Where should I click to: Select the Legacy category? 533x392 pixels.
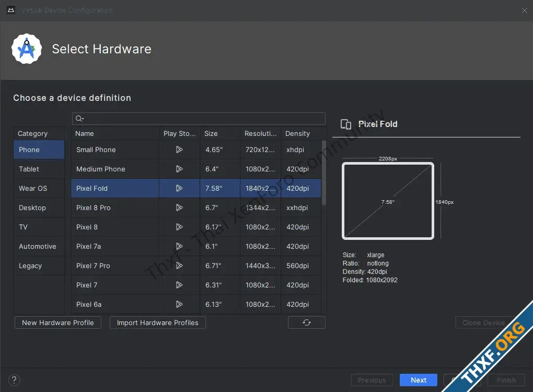point(39,266)
